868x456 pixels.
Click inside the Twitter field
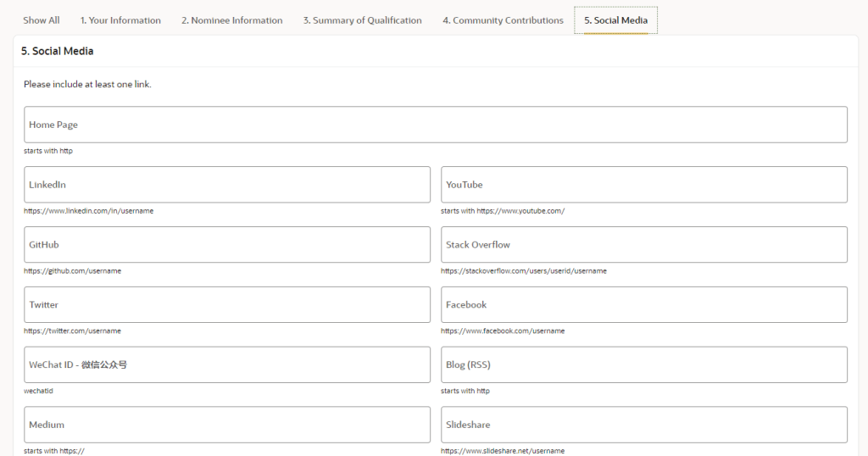pyautogui.click(x=227, y=305)
